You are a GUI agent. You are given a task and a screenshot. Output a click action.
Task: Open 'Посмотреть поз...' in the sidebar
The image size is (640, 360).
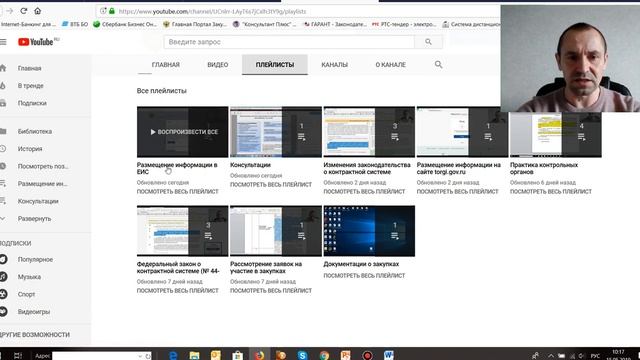pos(43,167)
